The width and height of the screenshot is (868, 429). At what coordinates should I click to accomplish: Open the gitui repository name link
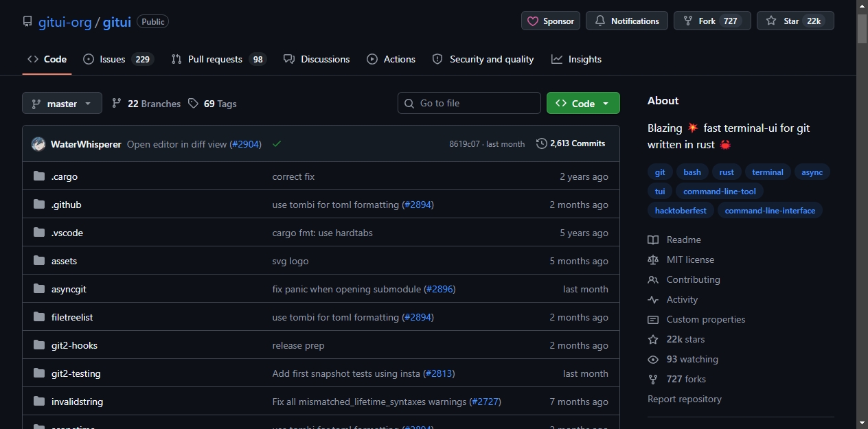click(x=117, y=21)
